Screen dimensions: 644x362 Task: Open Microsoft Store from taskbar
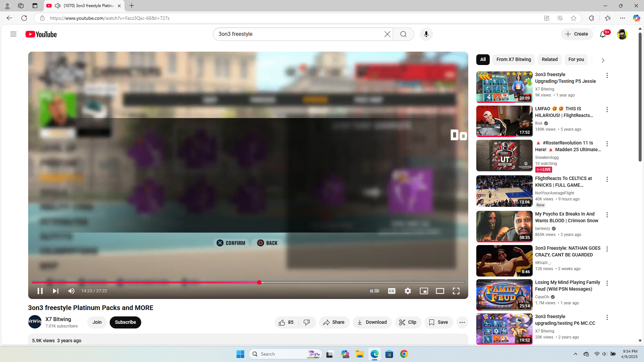pos(389,354)
